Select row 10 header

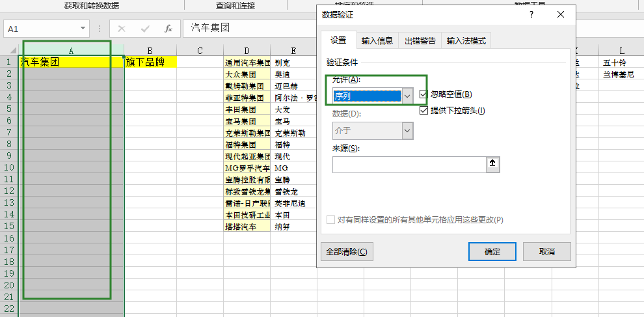coord(9,168)
